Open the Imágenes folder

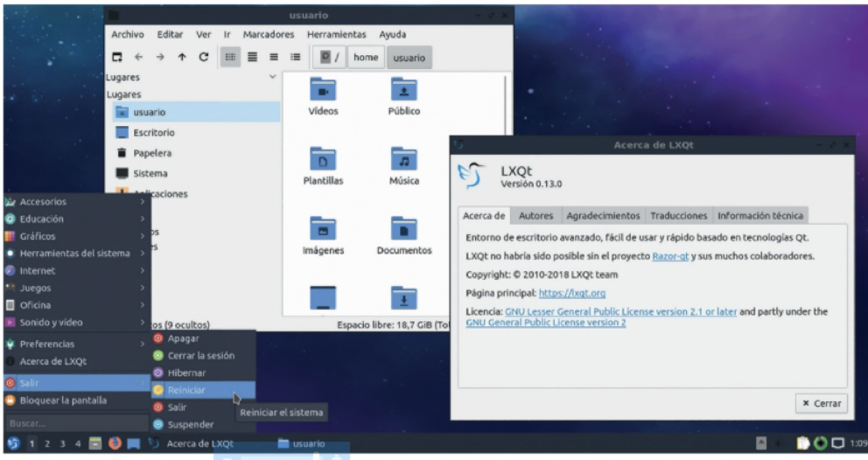click(323, 236)
